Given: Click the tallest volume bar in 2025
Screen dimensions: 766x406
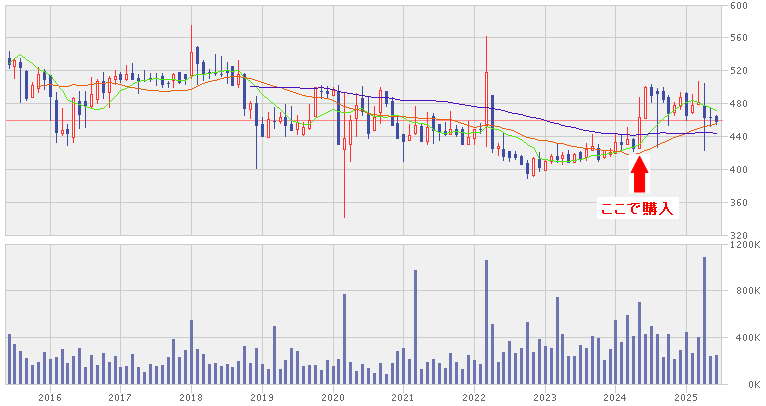Looking at the screenshot, I should (704, 321).
